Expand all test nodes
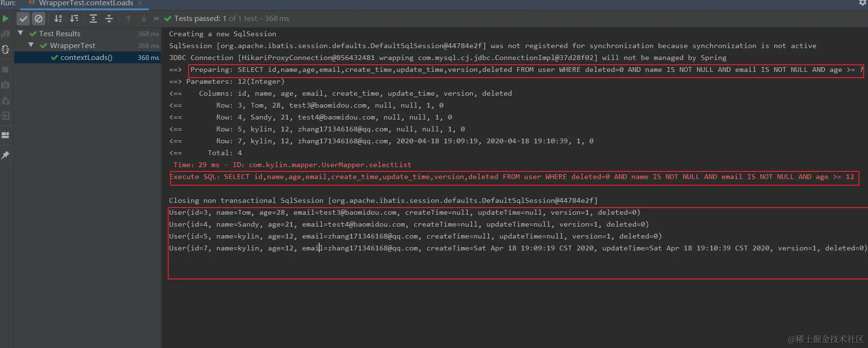 [x=93, y=19]
